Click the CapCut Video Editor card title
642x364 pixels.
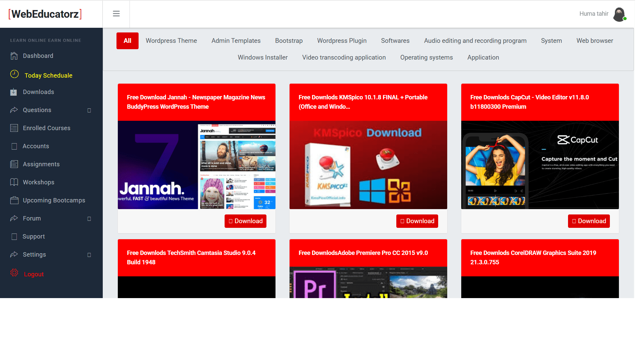(x=530, y=102)
